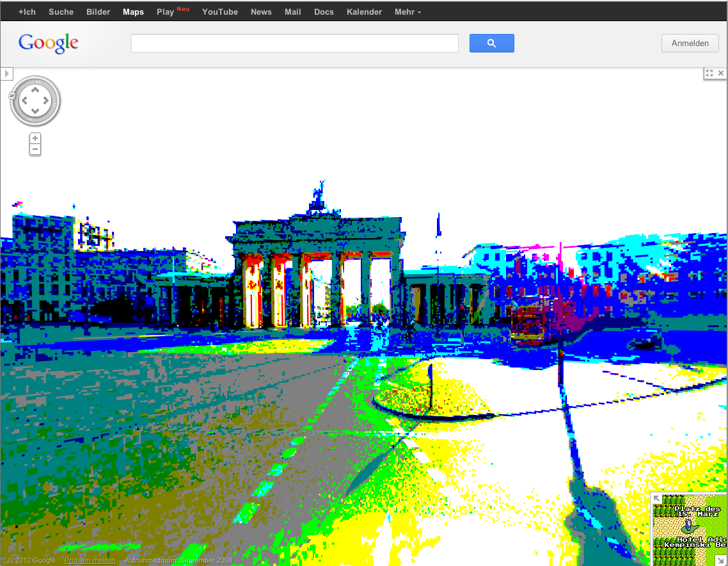
Task: Close Street View with the X
Action: [x=720, y=73]
